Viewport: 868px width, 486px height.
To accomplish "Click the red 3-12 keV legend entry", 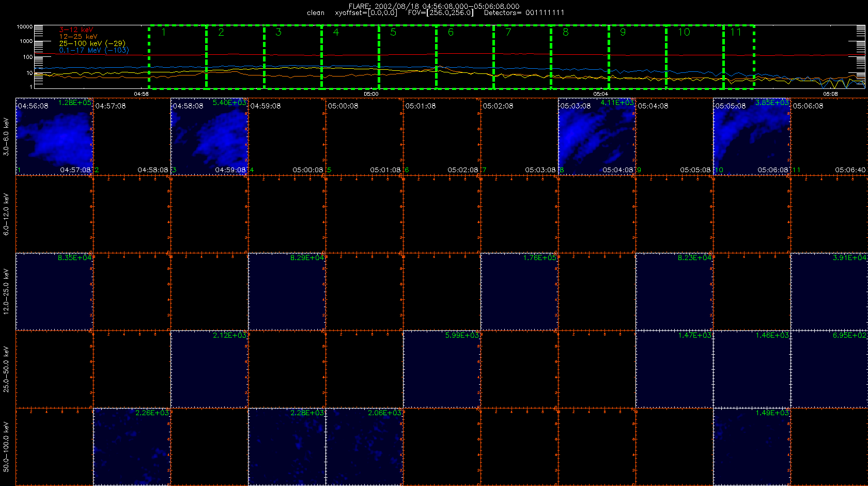I will click(76, 29).
